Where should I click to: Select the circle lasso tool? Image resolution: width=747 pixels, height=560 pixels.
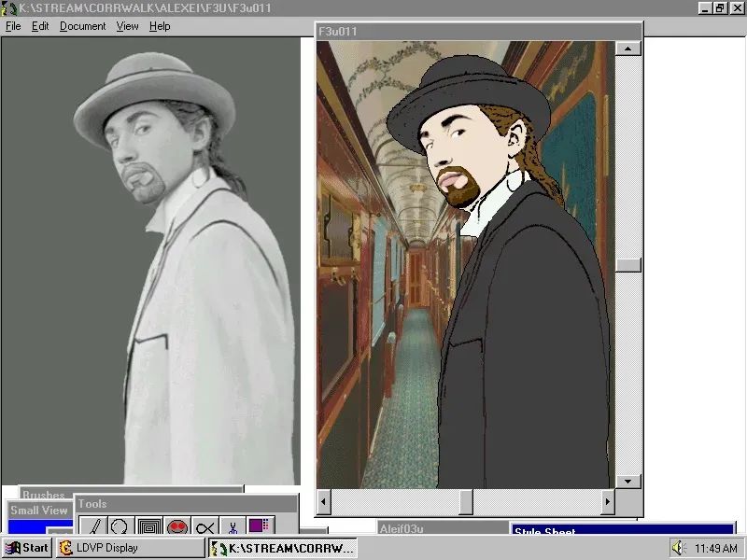click(120, 527)
